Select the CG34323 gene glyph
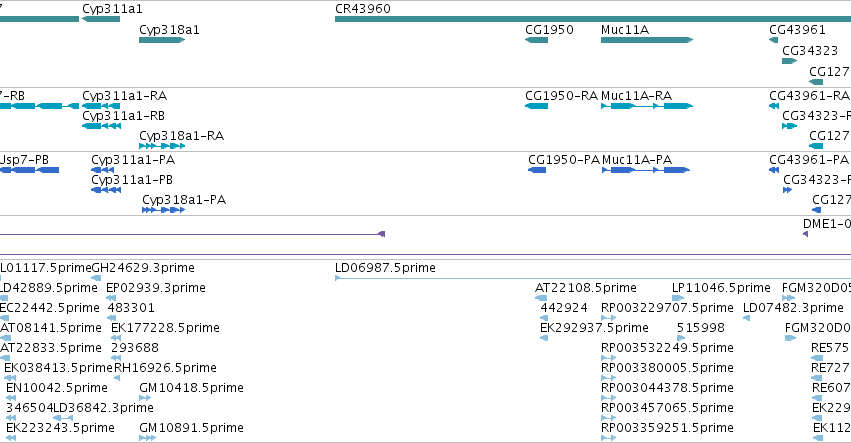The width and height of the screenshot is (851, 443). pos(789,61)
